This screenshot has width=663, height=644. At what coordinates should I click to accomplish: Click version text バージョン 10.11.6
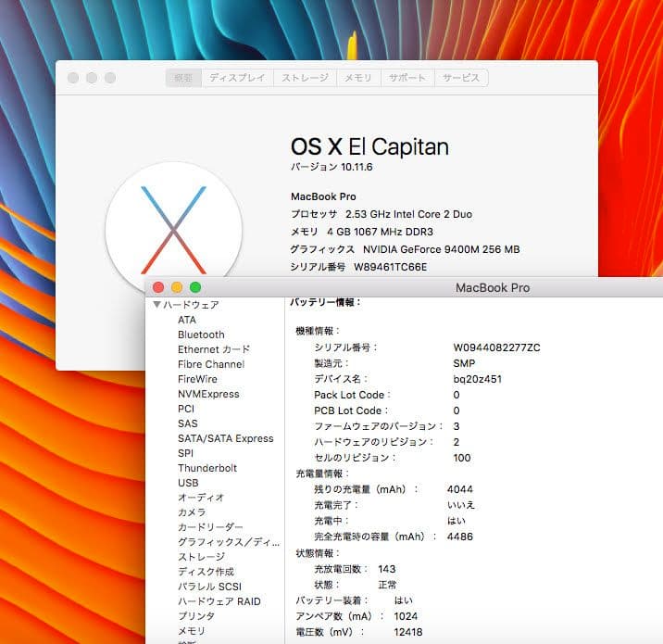point(331,167)
